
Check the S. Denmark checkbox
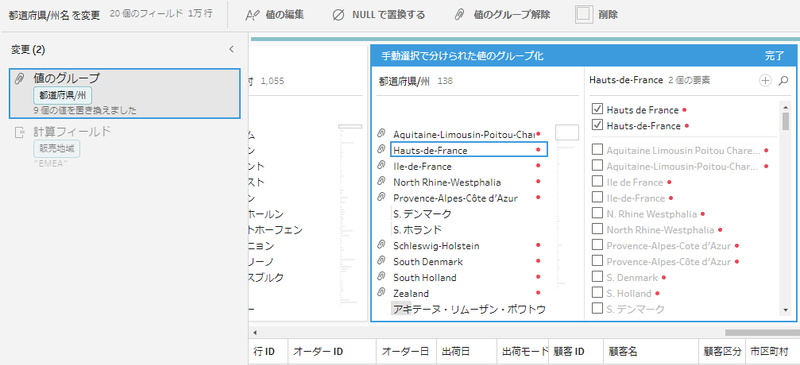tap(597, 277)
